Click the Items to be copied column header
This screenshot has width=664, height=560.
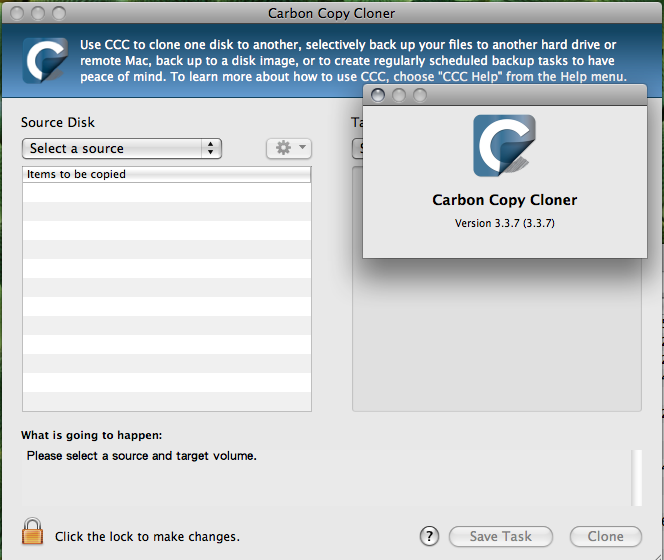166,174
